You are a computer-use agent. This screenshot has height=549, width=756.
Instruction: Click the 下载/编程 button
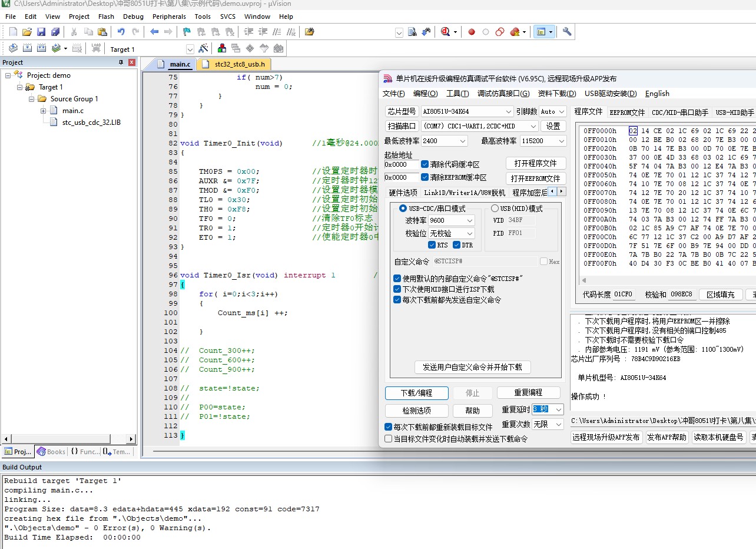coord(416,393)
